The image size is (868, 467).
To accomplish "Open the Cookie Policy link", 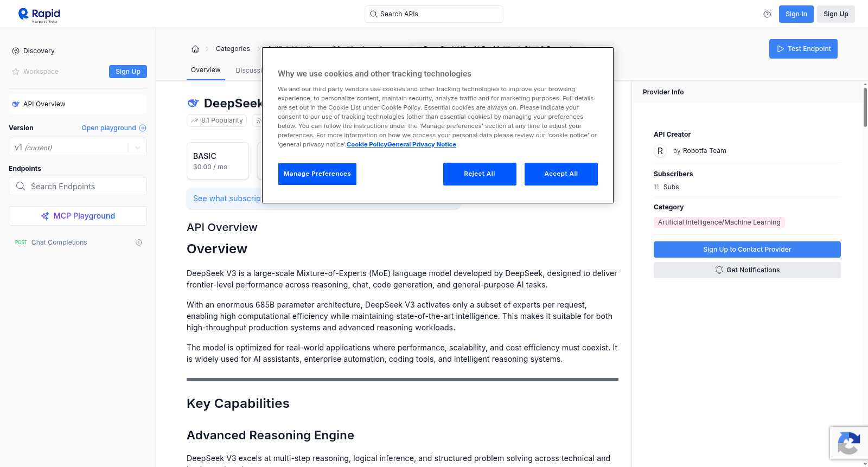I will tap(367, 144).
